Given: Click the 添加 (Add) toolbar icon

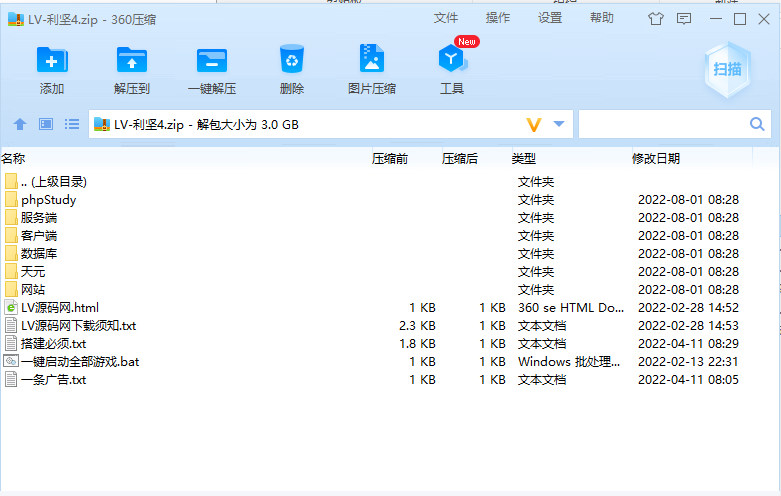Looking at the screenshot, I should tap(52, 60).
